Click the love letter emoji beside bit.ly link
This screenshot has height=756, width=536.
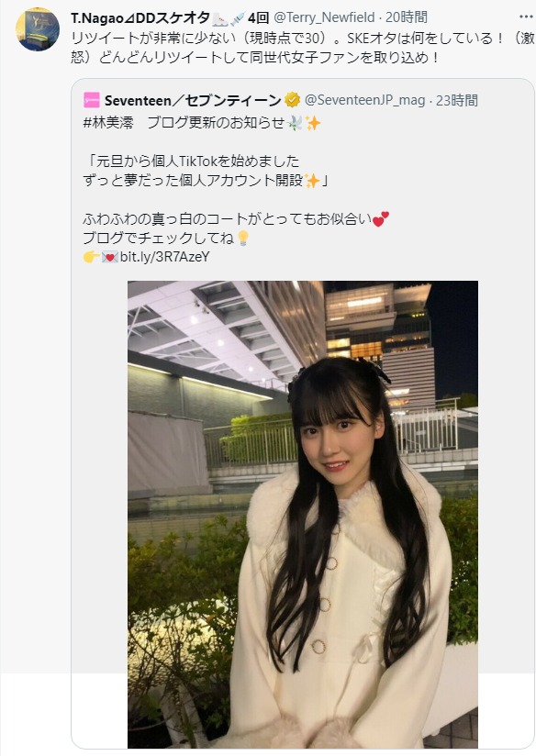(x=110, y=257)
